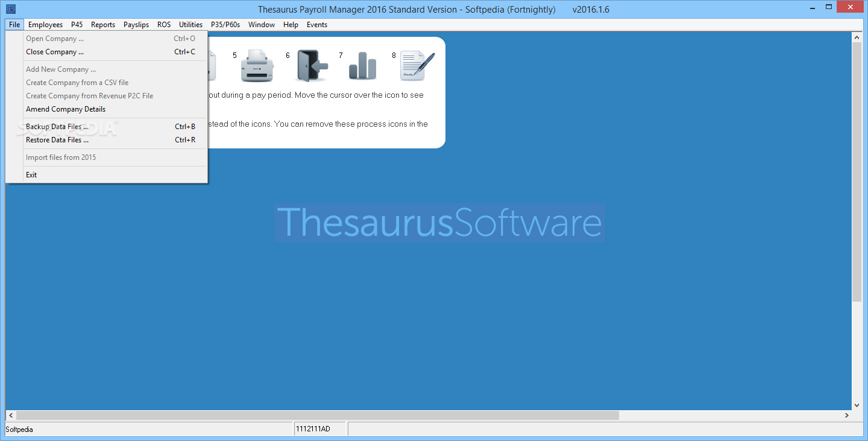Open the Events menu
This screenshot has width=868, height=441.
[x=317, y=25]
